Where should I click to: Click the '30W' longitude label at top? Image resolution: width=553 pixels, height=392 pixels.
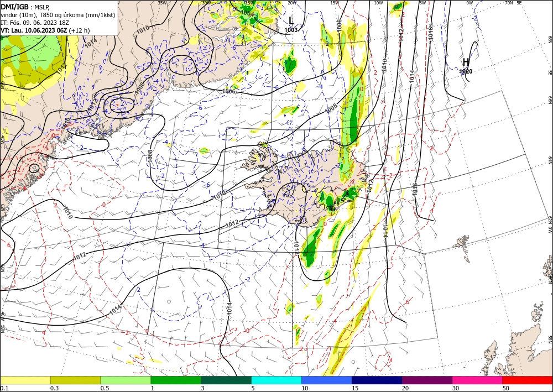(207, 3)
